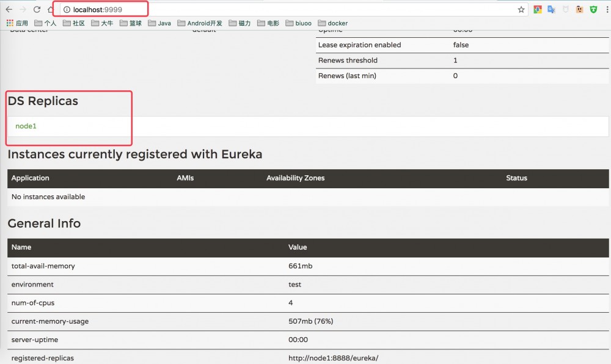
Task: Open the 应用 apps shortcut
Action: point(17,23)
